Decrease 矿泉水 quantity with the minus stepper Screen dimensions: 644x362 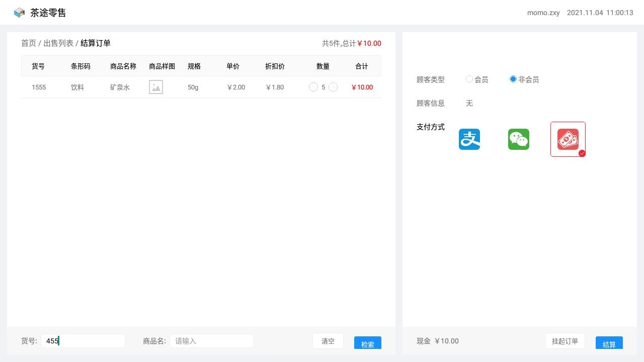[x=313, y=87]
